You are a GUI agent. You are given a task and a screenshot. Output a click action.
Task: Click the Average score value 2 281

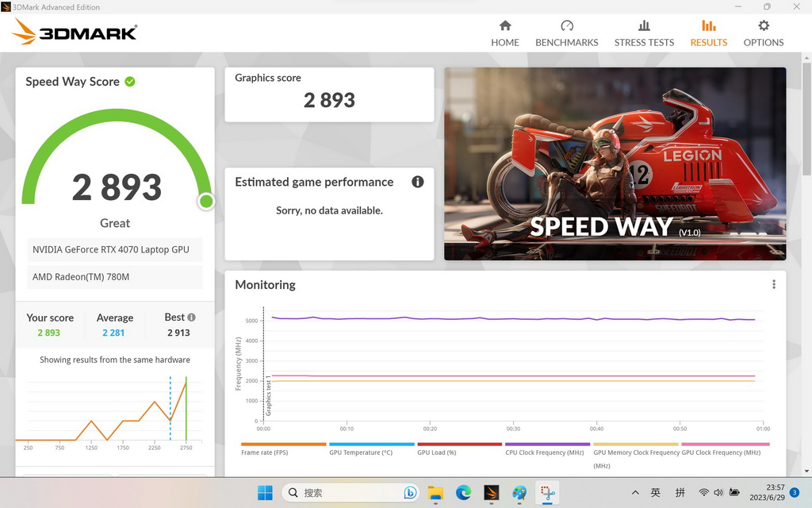[x=113, y=333]
